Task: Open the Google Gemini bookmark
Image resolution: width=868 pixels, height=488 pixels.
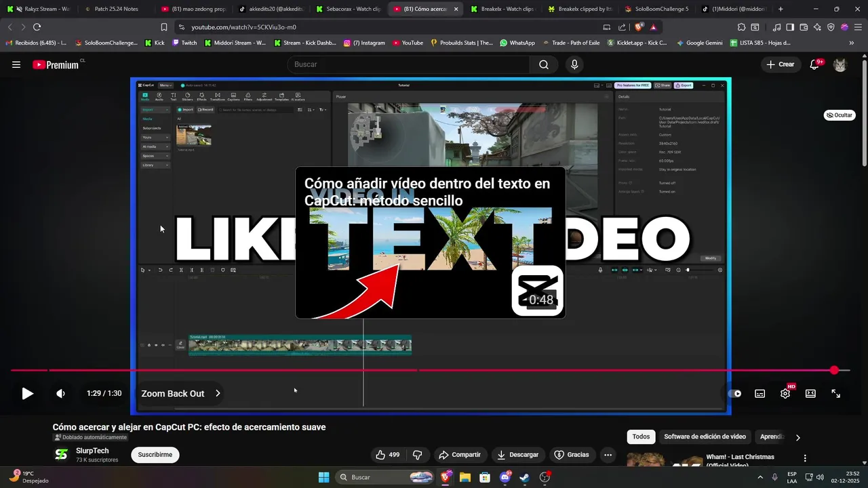Action: pyautogui.click(x=698, y=43)
